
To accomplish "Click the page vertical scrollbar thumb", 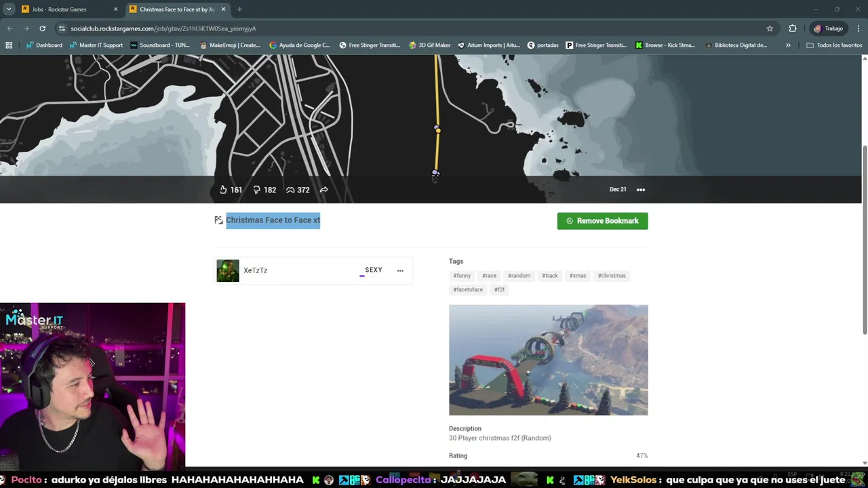I will (865, 239).
